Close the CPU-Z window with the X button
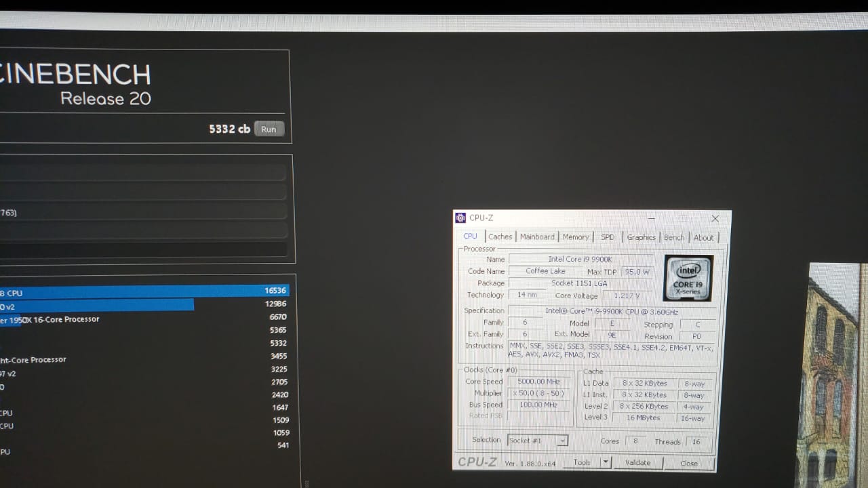 pos(715,218)
